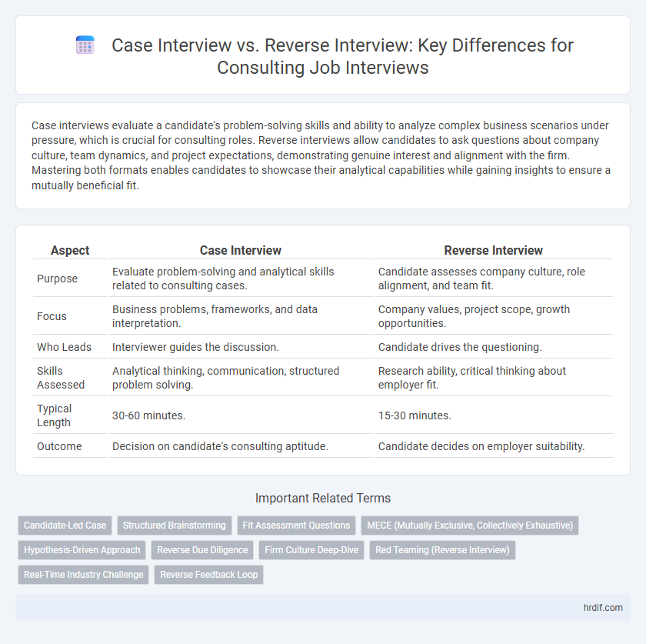Image resolution: width=646 pixels, height=644 pixels.
Task: Click 'Research ability, critical thinking' cell
Action: coord(494,378)
